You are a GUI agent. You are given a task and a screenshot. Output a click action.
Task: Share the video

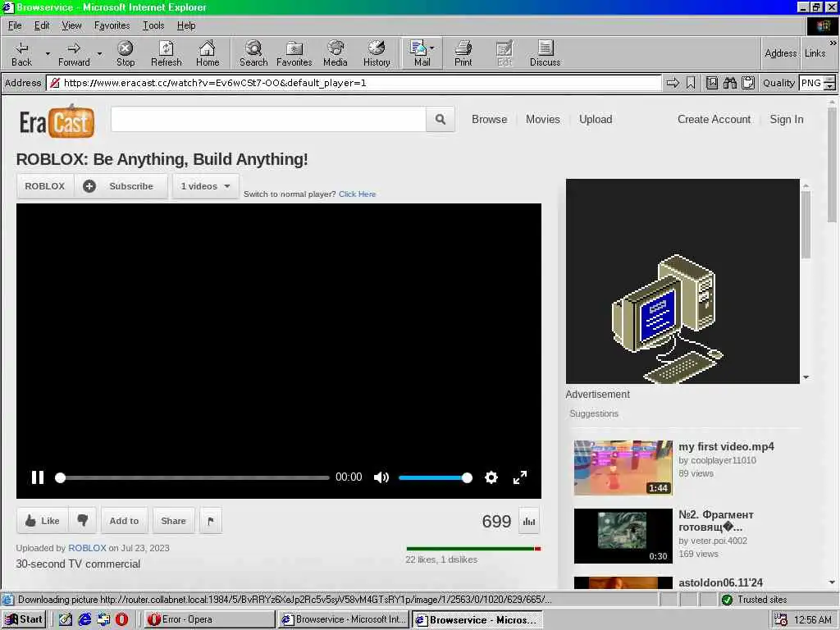174,521
